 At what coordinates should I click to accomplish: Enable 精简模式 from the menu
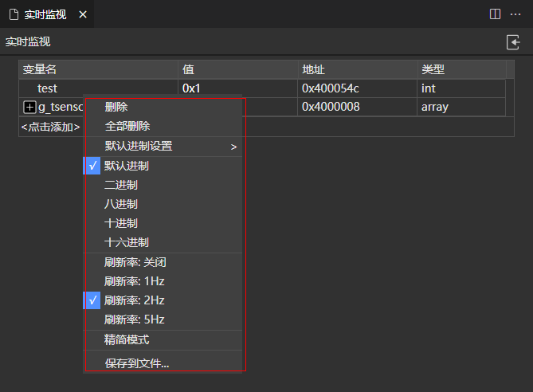[127, 339]
